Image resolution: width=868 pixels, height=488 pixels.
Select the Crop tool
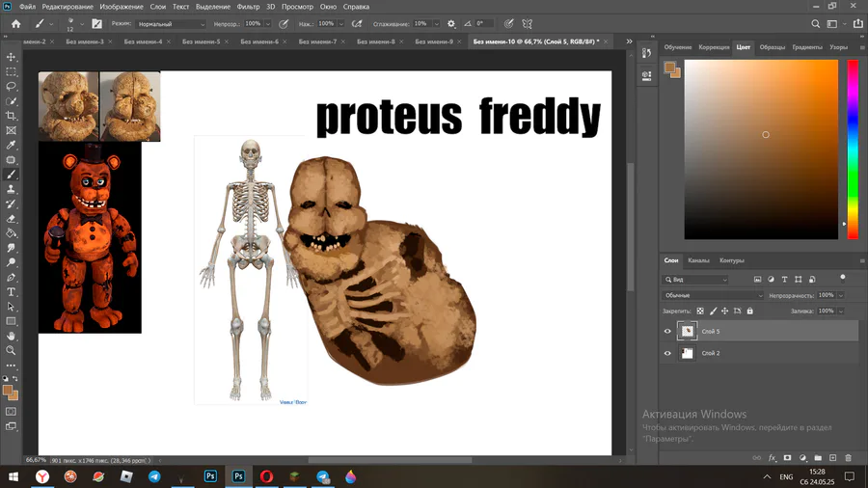pyautogui.click(x=11, y=116)
